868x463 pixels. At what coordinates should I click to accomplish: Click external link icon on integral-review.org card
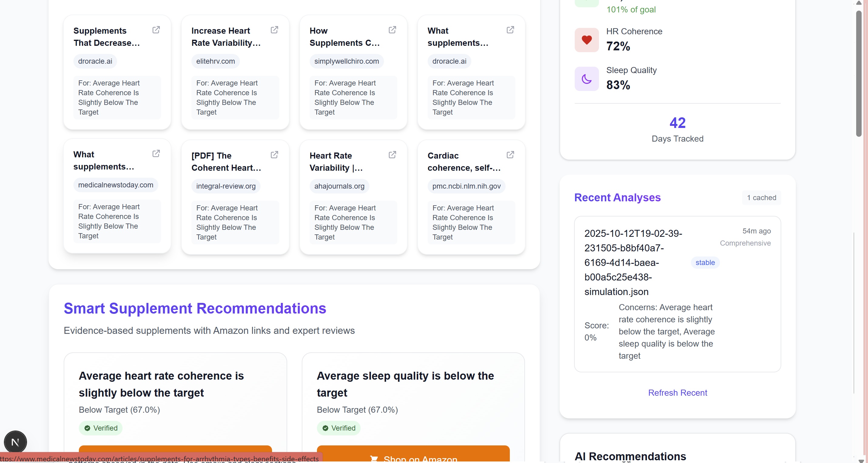pyautogui.click(x=274, y=155)
